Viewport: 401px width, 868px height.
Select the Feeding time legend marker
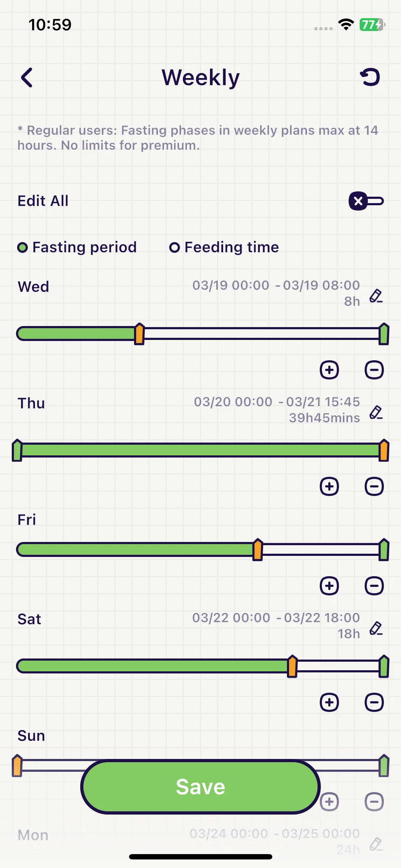pos(174,247)
